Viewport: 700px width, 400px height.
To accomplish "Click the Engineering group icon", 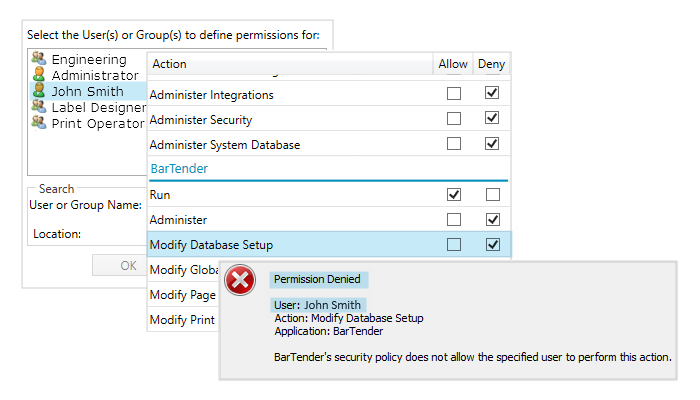I will [39, 60].
